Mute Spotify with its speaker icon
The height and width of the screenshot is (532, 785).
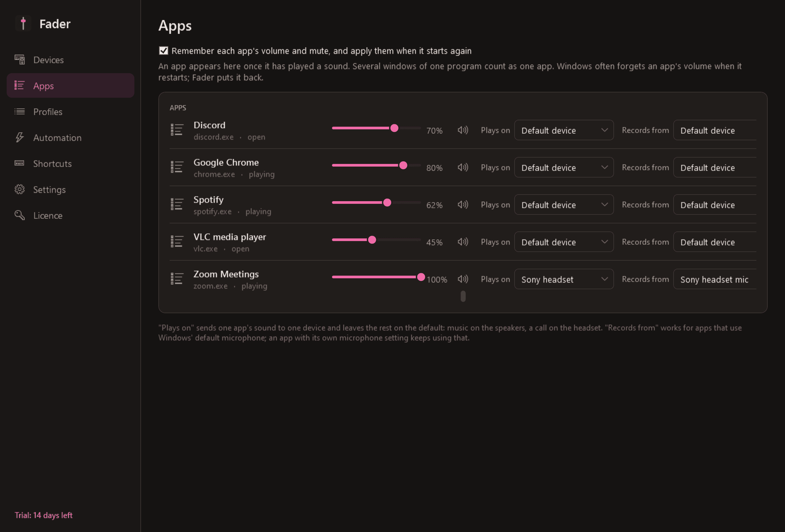tap(463, 204)
